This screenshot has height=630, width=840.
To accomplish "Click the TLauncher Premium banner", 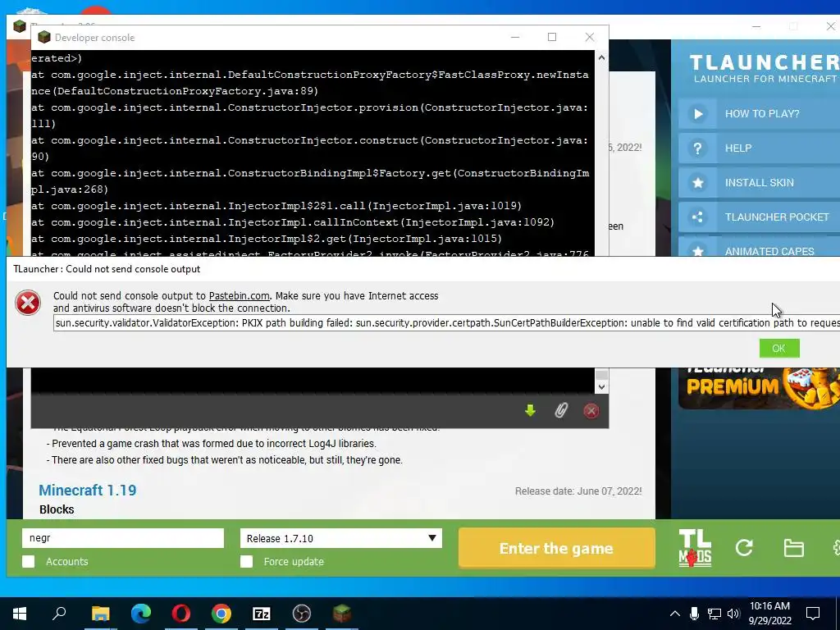I will click(759, 388).
